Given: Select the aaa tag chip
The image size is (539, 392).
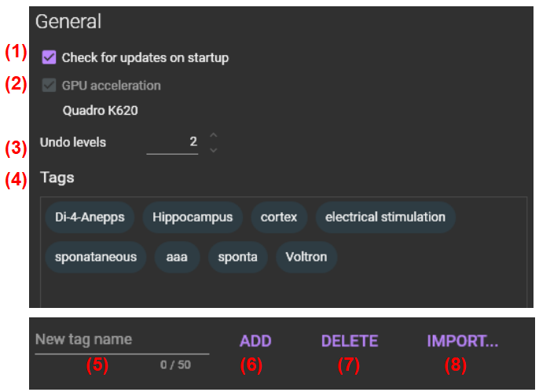Looking at the screenshot, I should (177, 257).
